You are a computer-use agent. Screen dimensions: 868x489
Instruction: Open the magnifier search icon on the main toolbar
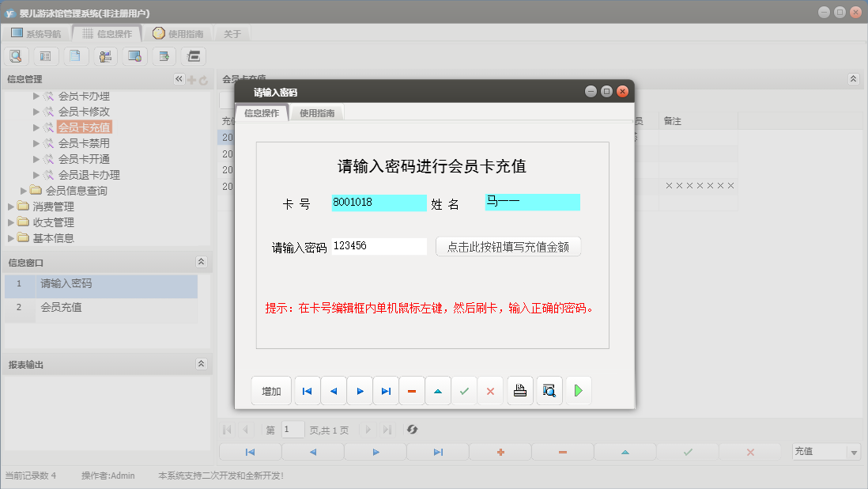coord(16,55)
